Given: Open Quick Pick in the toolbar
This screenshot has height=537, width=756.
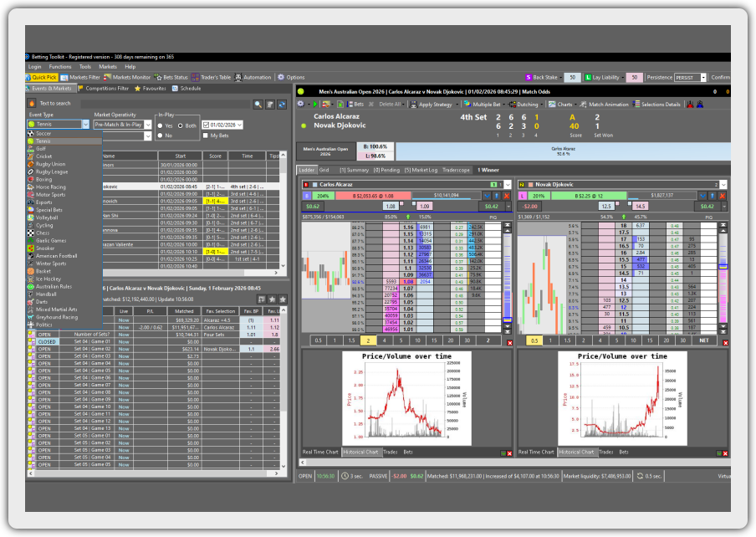Looking at the screenshot, I should click(42, 77).
